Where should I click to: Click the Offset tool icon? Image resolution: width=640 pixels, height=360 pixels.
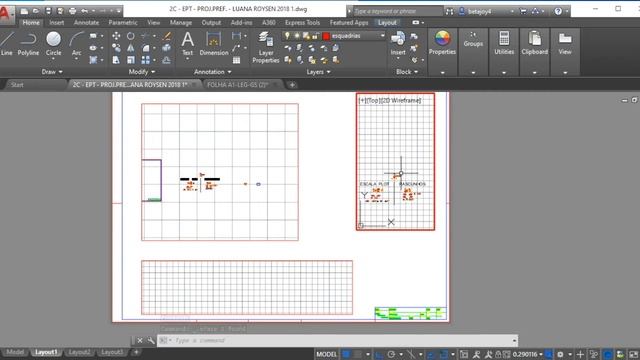[x=167, y=60]
